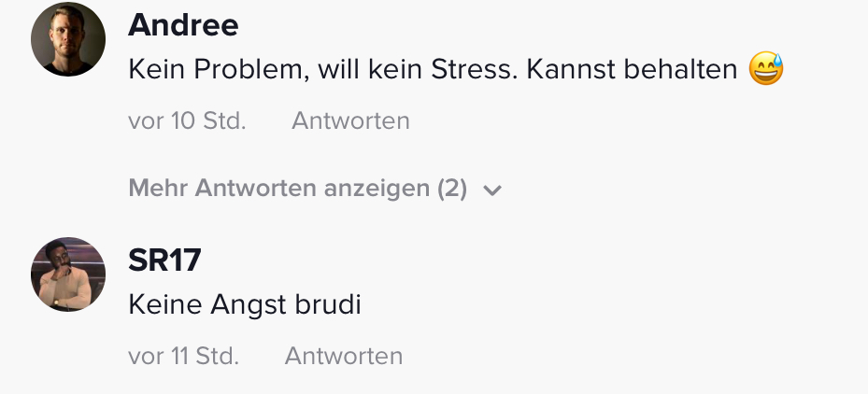Click the words 'Keine Angst' in SR17's comment
Screen dimensions: 868x394
click(207, 305)
